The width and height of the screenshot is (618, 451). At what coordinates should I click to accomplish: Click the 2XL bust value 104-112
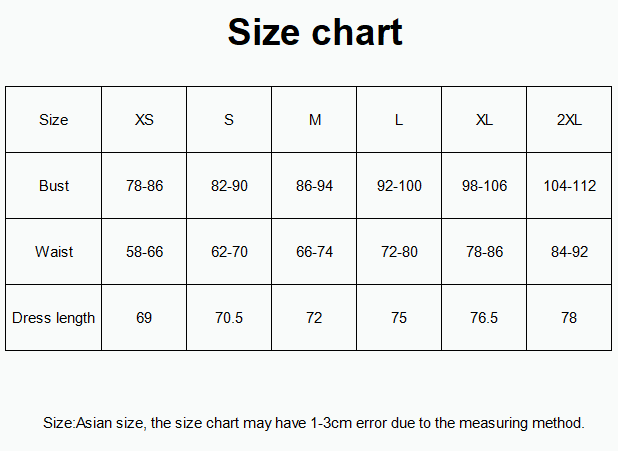click(x=569, y=186)
